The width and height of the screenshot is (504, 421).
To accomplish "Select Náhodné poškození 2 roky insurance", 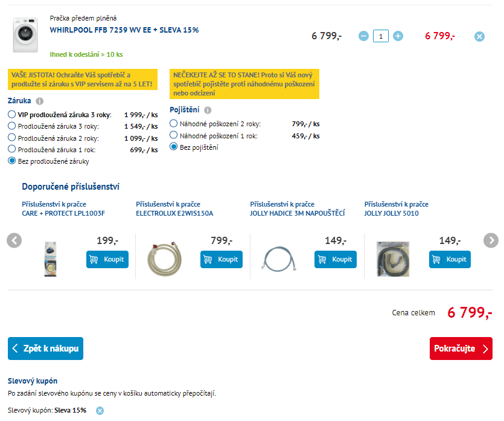I will pyautogui.click(x=174, y=123).
